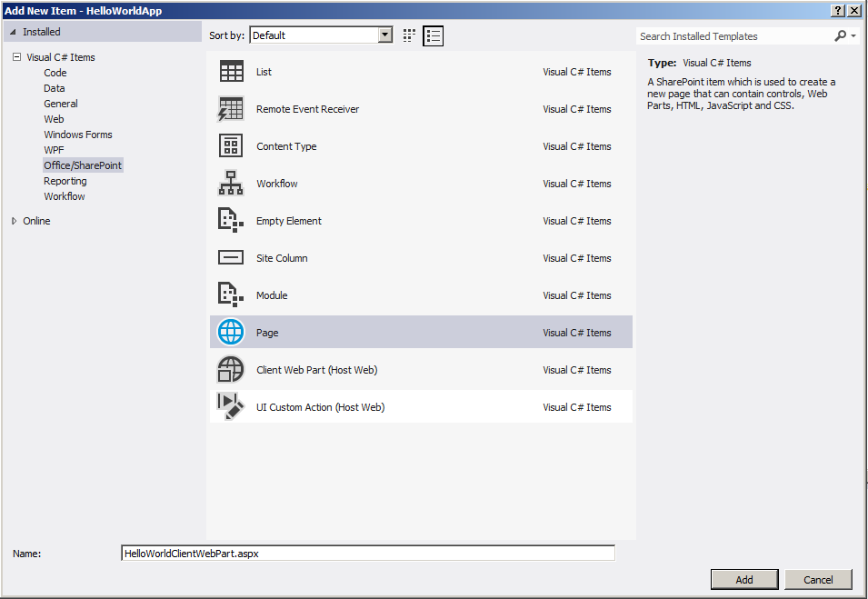
Task: Click the Search Installed Templates box
Action: [x=733, y=36]
